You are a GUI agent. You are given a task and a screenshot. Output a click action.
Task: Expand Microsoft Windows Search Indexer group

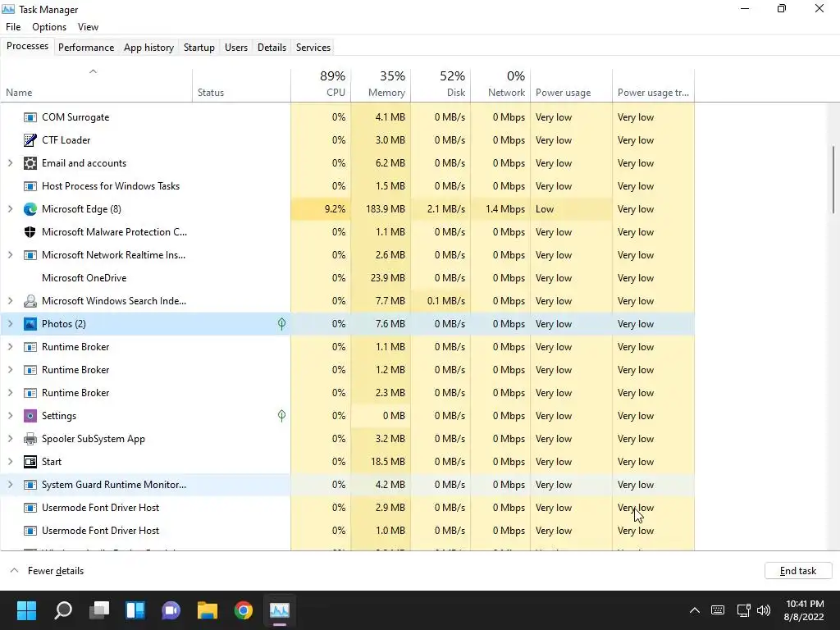tap(10, 301)
